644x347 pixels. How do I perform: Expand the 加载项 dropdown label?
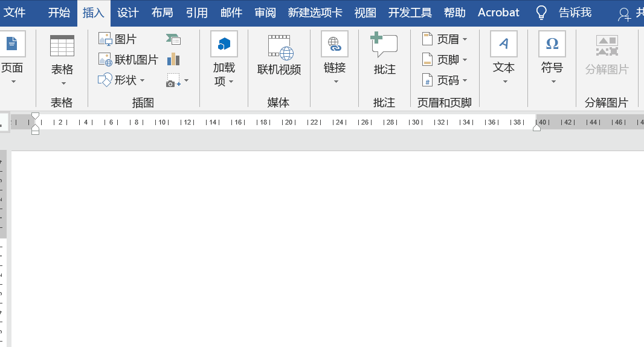[224, 74]
